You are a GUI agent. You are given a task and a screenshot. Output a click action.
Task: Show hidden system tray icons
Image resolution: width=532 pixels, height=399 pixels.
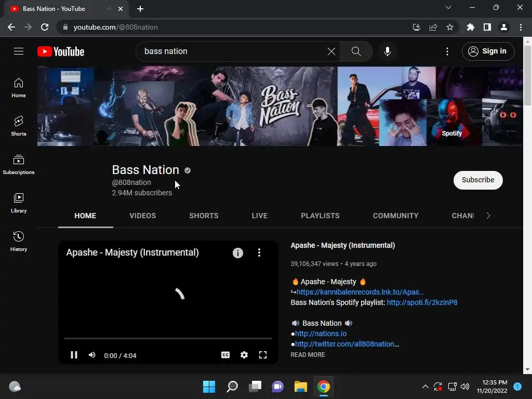(425, 387)
